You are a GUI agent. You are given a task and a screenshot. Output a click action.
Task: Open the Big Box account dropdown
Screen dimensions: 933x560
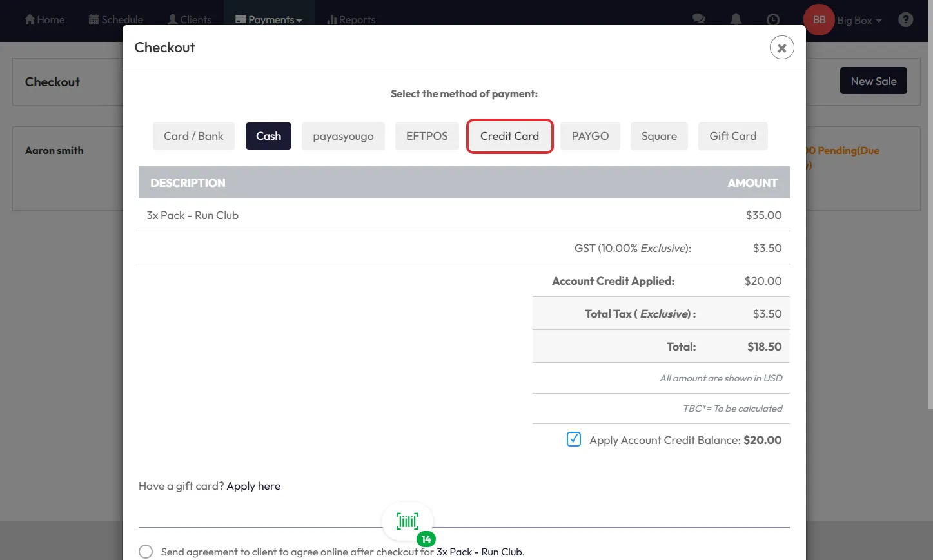coord(859,20)
